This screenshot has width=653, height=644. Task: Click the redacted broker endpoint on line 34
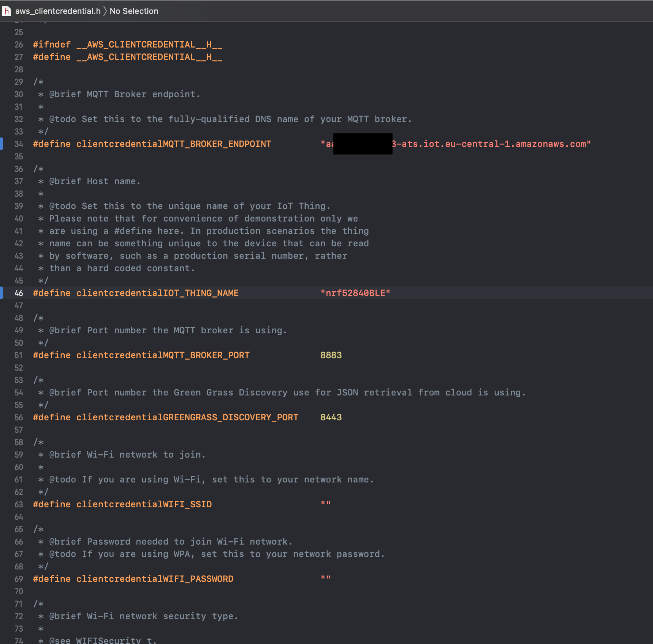[x=362, y=144]
